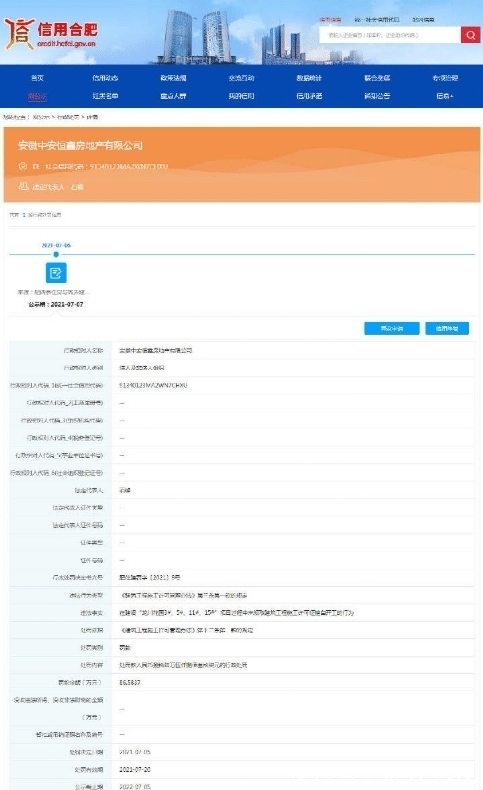Expand the 更多 menu at nav row end

(x=445, y=96)
